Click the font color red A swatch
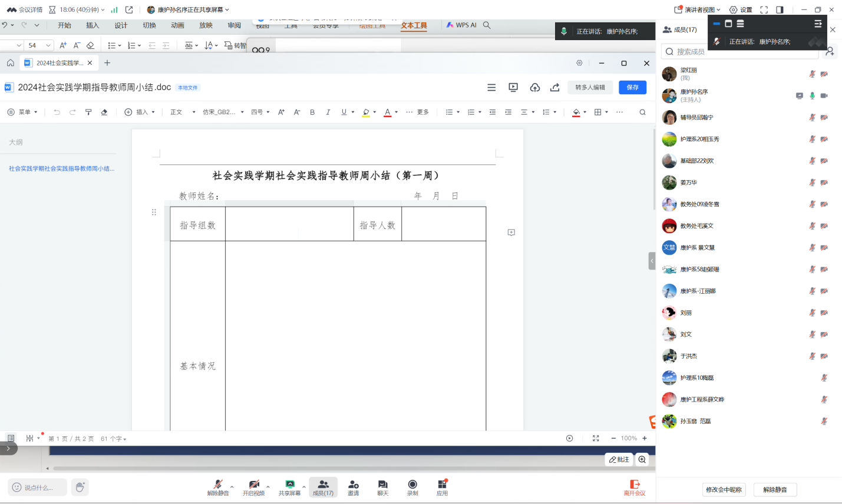 coord(387,112)
